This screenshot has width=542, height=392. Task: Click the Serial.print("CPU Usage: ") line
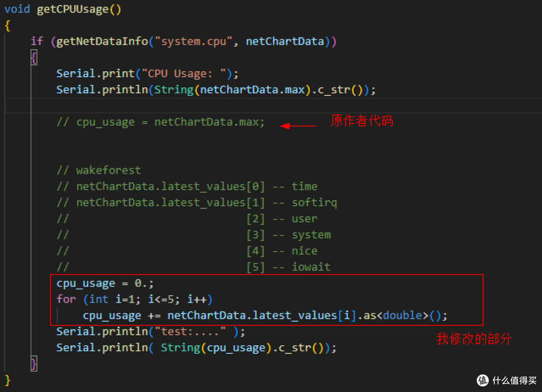point(147,74)
